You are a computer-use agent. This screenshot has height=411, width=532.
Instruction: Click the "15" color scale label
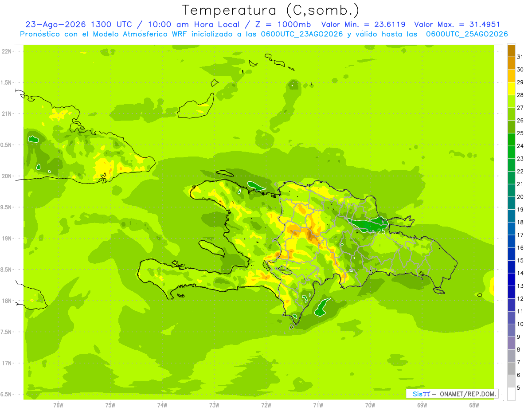520,260
